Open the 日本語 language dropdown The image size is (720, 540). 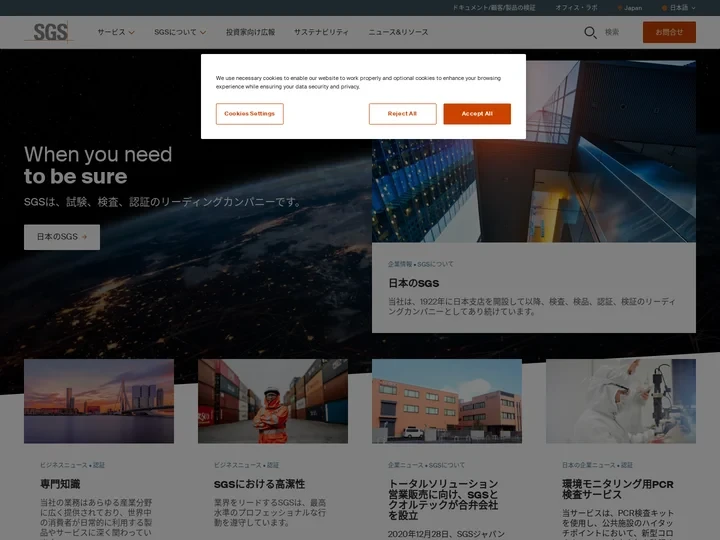[x=679, y=8]
